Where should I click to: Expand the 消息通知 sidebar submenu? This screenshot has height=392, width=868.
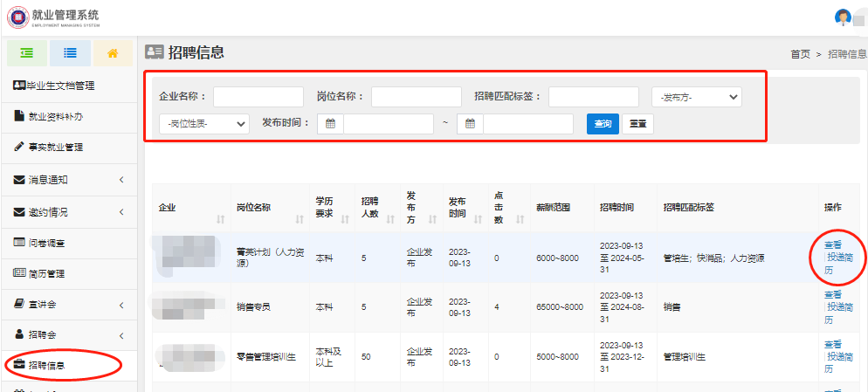click(121, 180)
